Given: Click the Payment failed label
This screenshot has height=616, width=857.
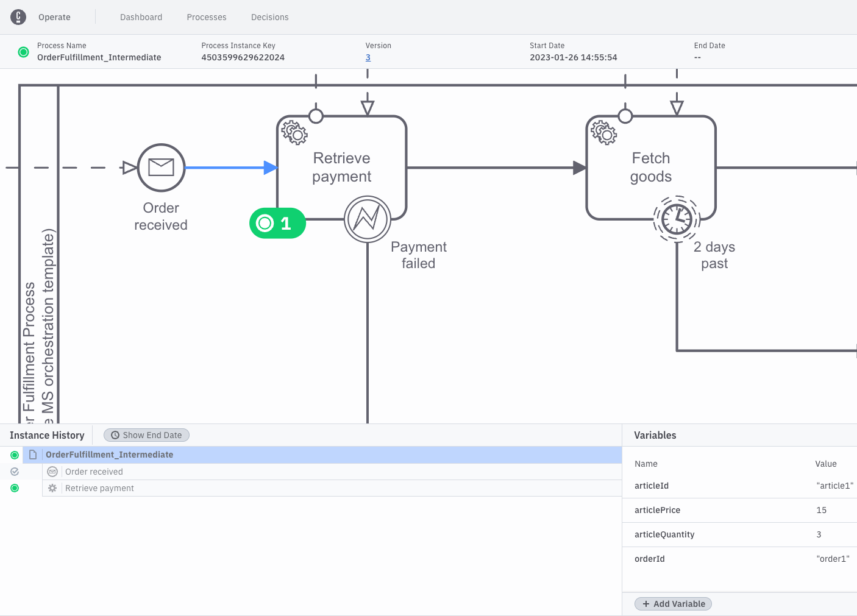Looking at the screenshot, I should pyautogui.click(x=419, y=255).
